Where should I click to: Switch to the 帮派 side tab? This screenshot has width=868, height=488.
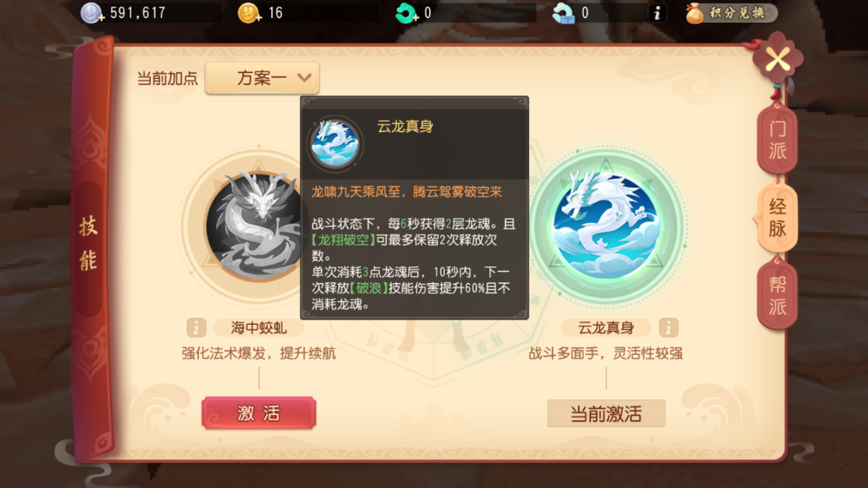pos(777,295)
